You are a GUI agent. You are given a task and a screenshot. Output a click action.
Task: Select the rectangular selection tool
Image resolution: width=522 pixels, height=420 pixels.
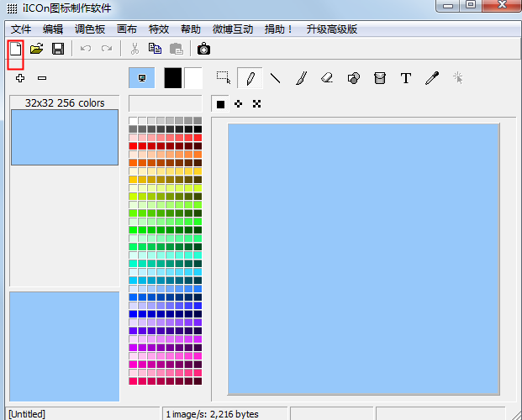(x=223, y=78)
